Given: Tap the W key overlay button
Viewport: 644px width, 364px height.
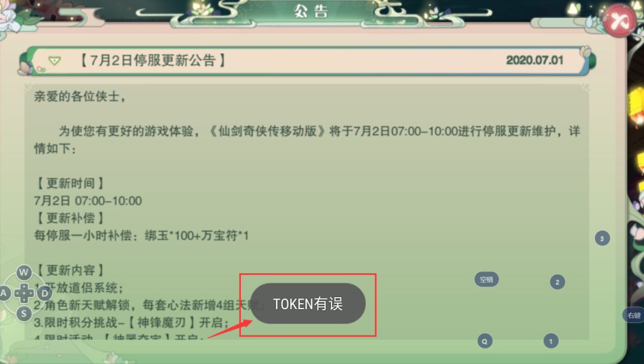Looking at the screenshot, I should click(24, 272).
